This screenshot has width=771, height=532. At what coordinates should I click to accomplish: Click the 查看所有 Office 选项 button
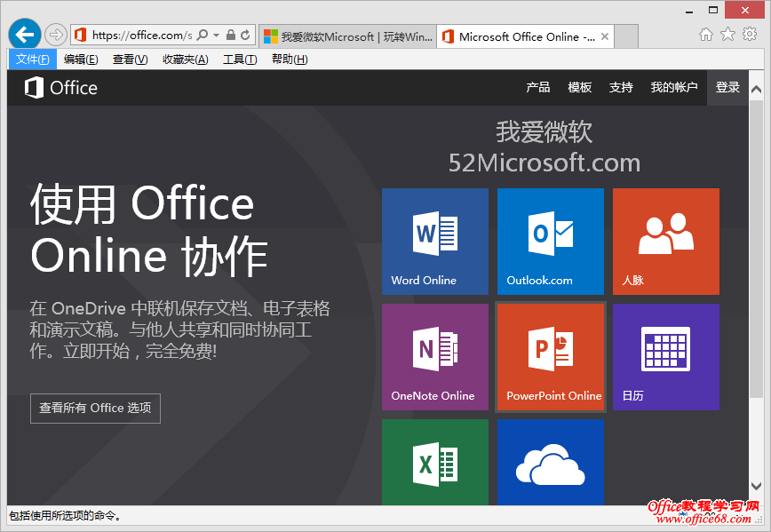[95, 409]
